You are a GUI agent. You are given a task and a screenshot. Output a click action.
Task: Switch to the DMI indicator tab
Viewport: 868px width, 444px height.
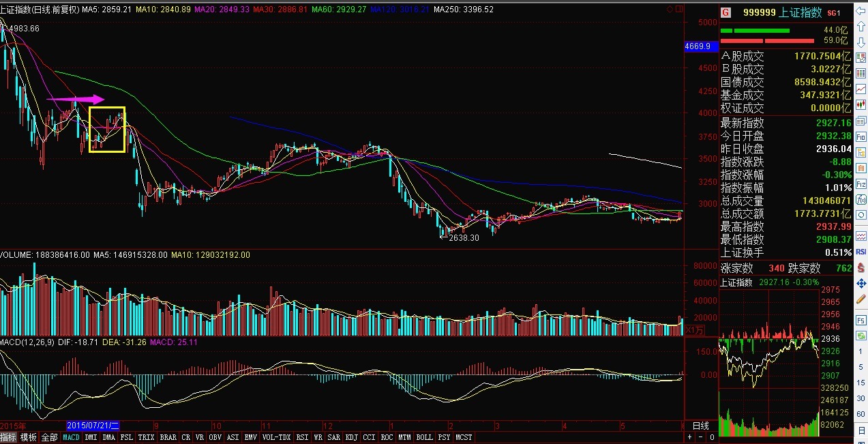tap(91, 437)
